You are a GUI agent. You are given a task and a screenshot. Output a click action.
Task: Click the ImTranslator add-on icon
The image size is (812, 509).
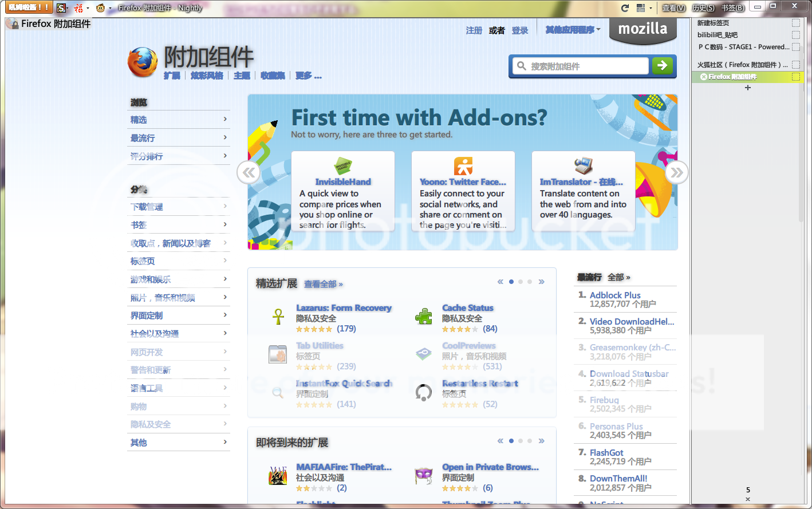[583, 166]
